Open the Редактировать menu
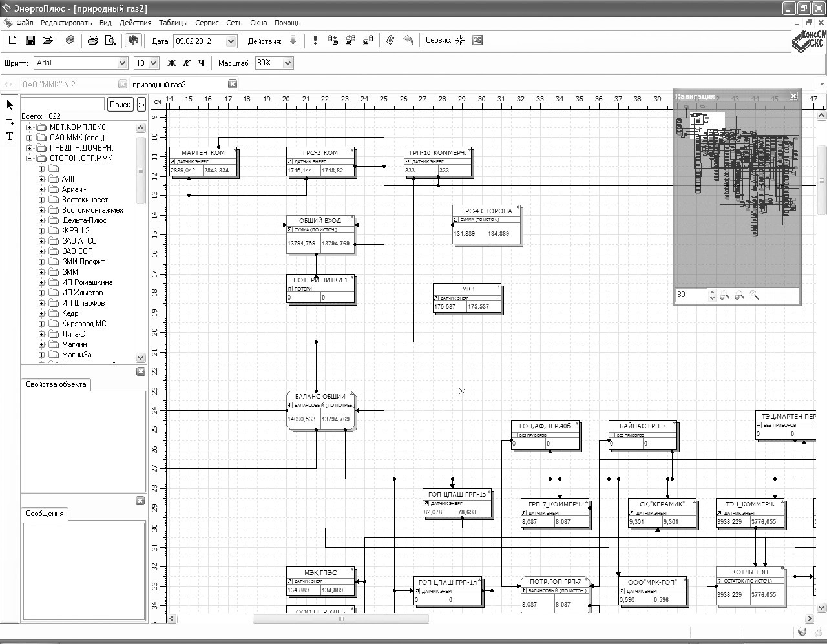Viewport: 827px width, 644px height. click(x=66, y=23)
